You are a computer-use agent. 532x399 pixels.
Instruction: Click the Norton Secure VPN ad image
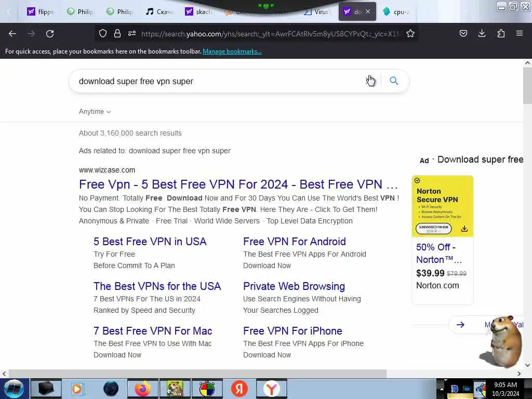443,206
